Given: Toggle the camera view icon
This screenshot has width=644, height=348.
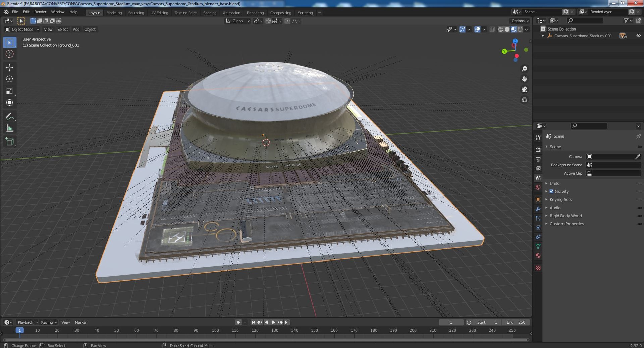Looking at the screenshot, I should coord(524,90).
